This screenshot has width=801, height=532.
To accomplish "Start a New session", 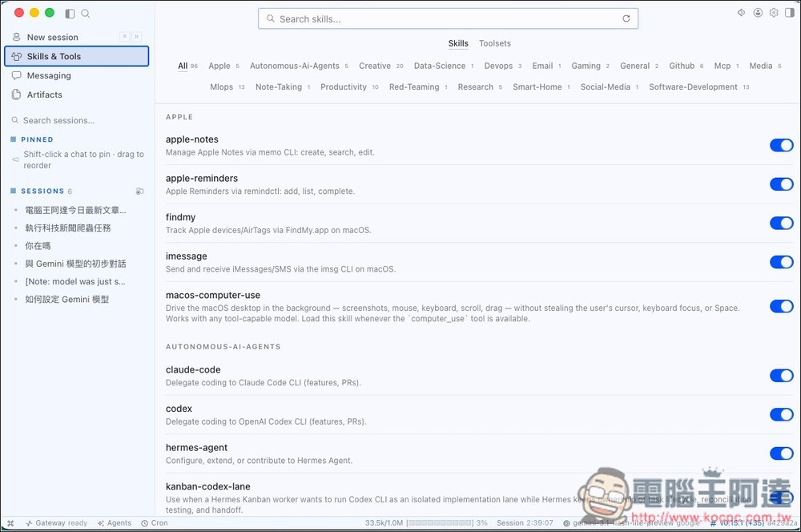I will 77,37.
